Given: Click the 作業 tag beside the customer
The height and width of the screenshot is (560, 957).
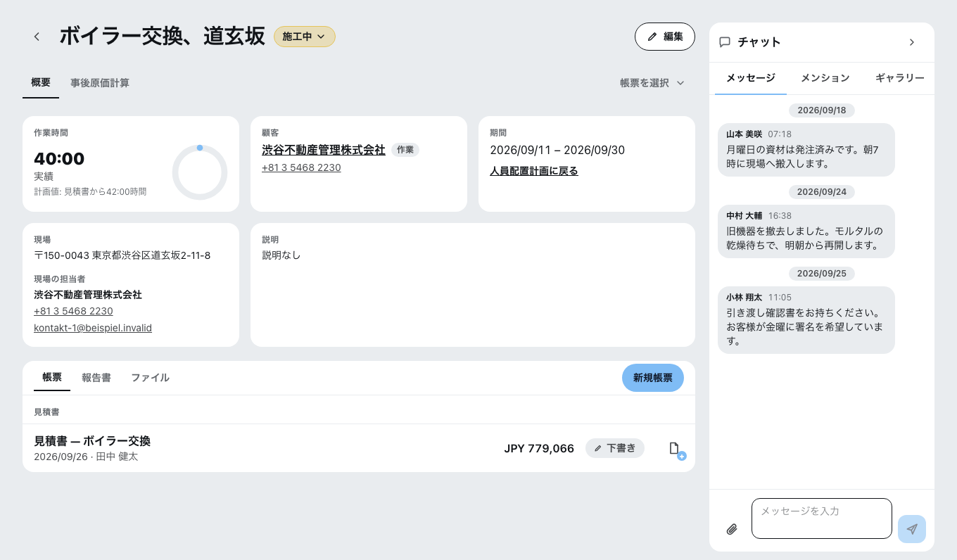Looking at the screenshot, I should [x=405, y=150].
